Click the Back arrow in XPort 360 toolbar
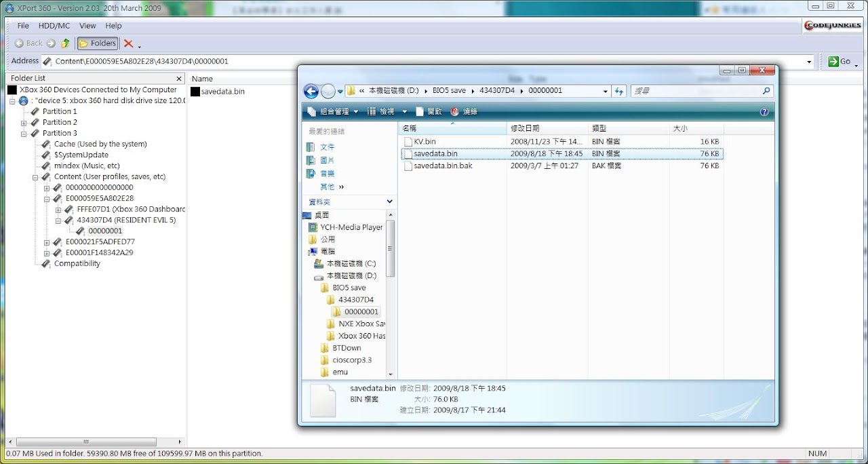868x464 pixels. 28,43
